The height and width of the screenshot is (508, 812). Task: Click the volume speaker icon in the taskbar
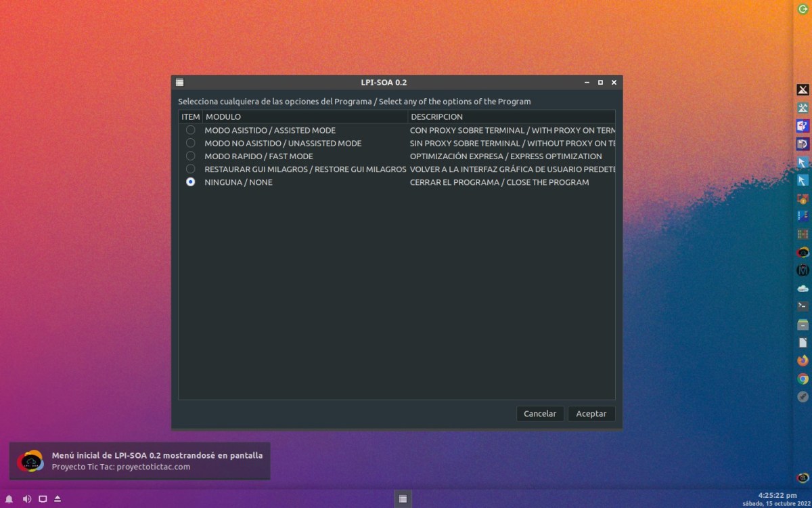26,499
